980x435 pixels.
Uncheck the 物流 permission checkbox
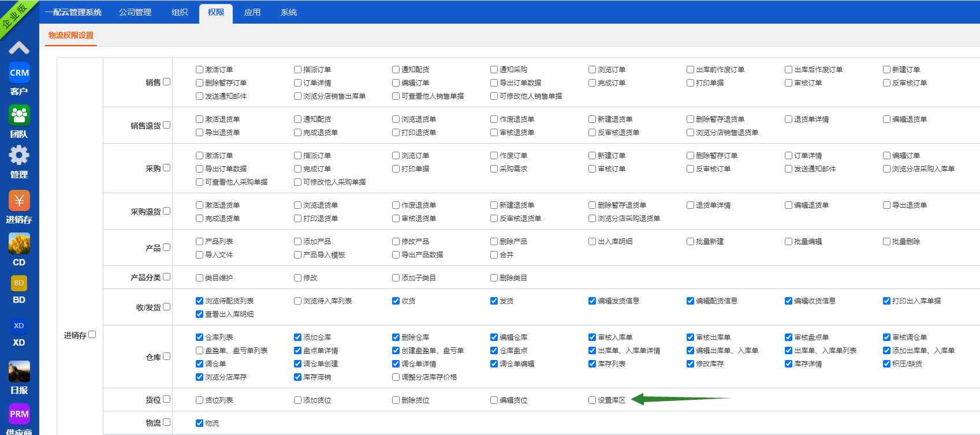[199, 423]
